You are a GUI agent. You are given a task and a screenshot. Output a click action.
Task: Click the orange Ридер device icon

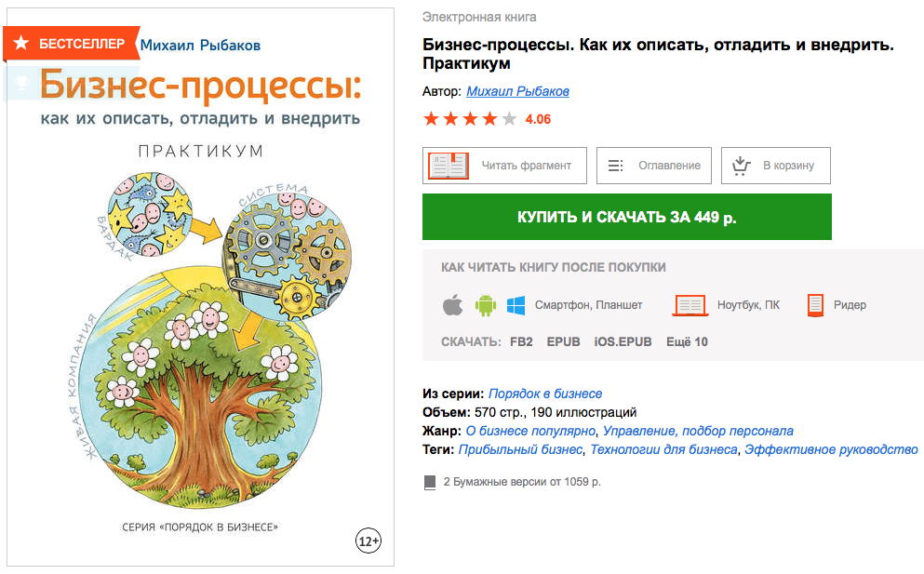(815, 305)
